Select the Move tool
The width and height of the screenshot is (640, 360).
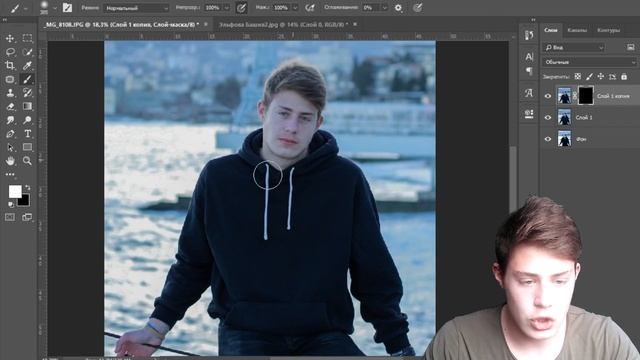pos(10,38)
